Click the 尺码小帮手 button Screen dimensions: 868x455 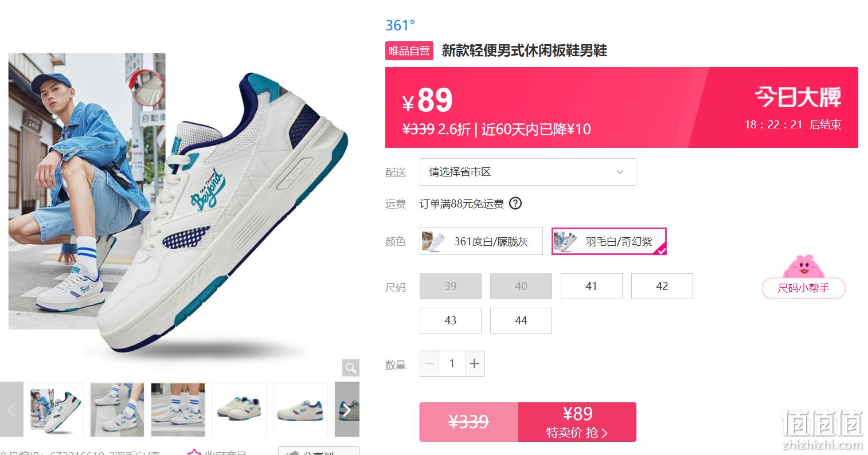click(x=803, y=288)
